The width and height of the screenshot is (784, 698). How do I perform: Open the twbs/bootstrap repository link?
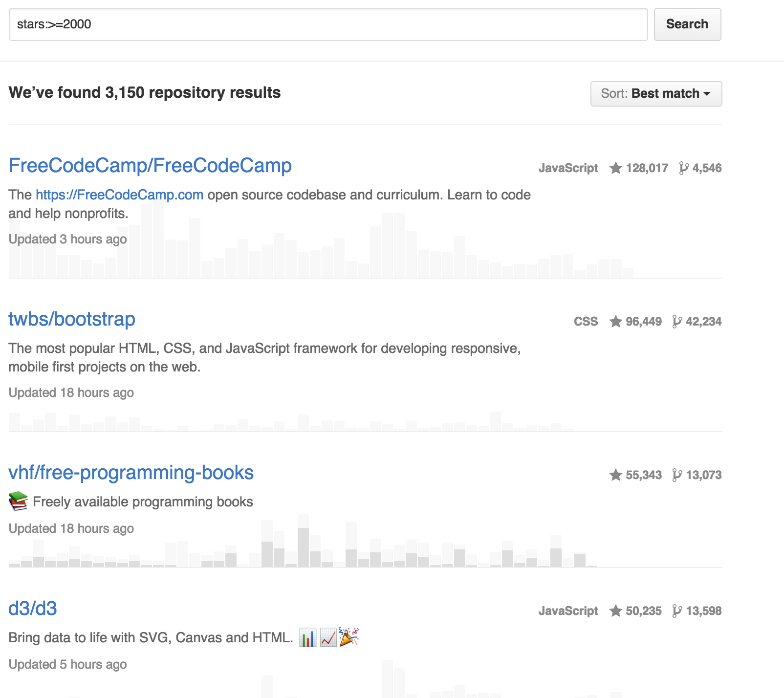[x=72, y=319]
